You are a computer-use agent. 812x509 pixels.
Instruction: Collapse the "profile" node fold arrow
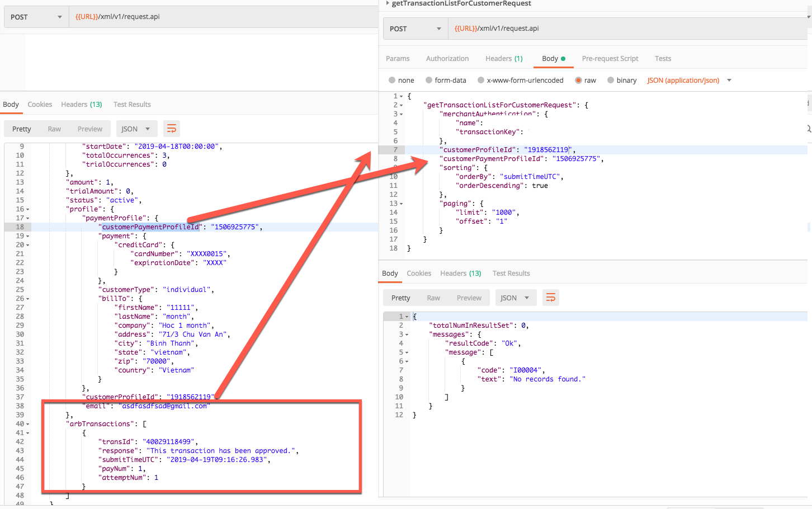(28, 209)
